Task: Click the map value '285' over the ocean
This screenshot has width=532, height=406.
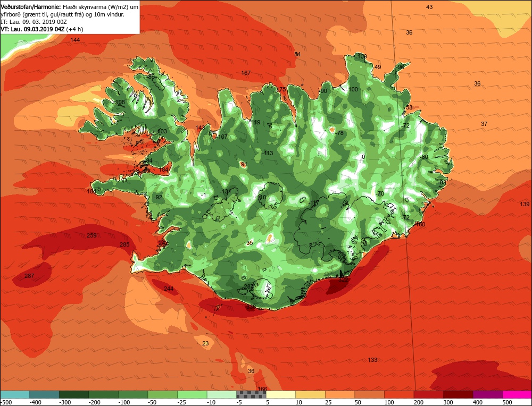Action: (124, 244)
